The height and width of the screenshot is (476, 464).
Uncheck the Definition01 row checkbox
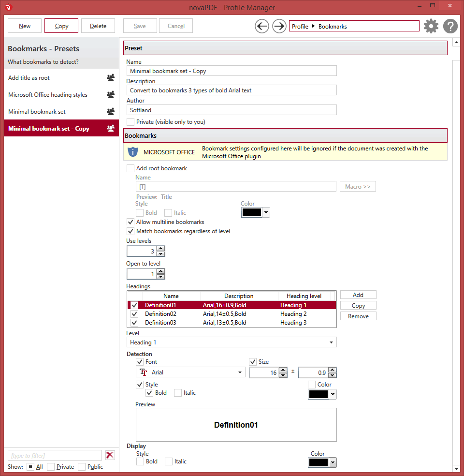[134, 305]
